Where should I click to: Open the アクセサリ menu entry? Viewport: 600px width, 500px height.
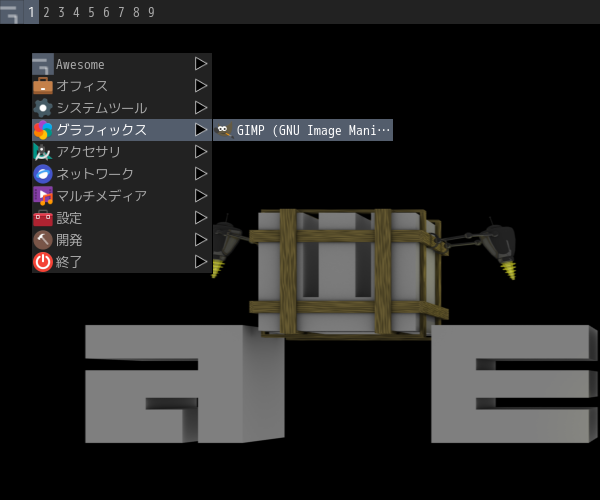122,152
